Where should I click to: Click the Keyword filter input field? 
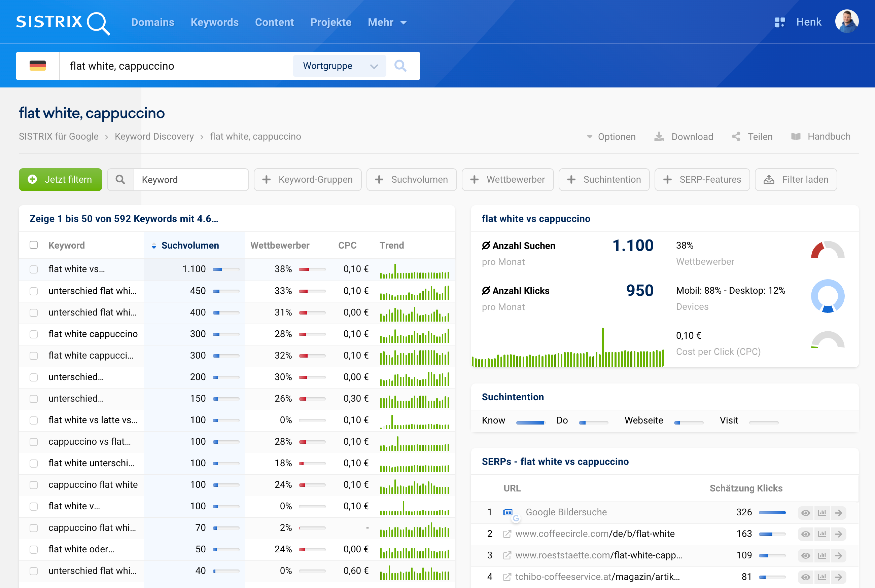click(190, 180)
